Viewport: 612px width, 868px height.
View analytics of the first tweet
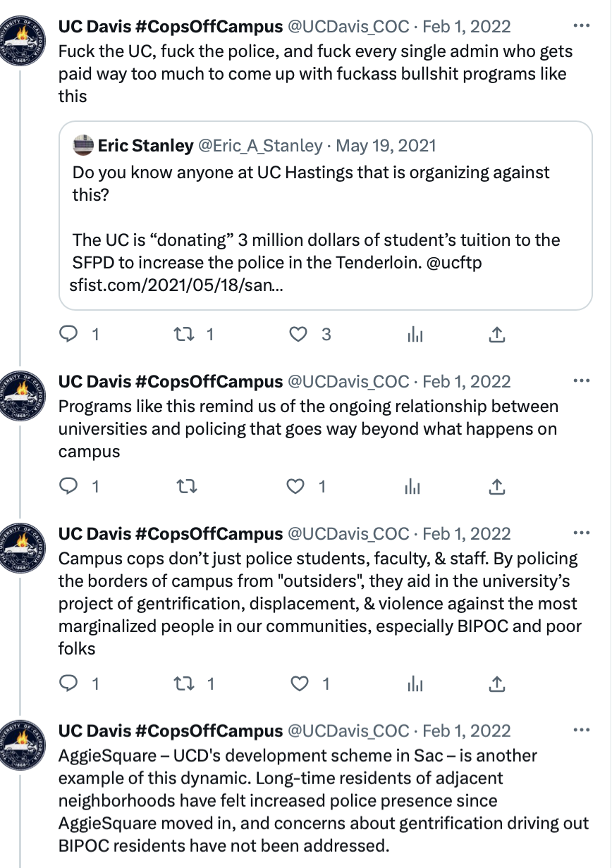(x=415, y=335)
